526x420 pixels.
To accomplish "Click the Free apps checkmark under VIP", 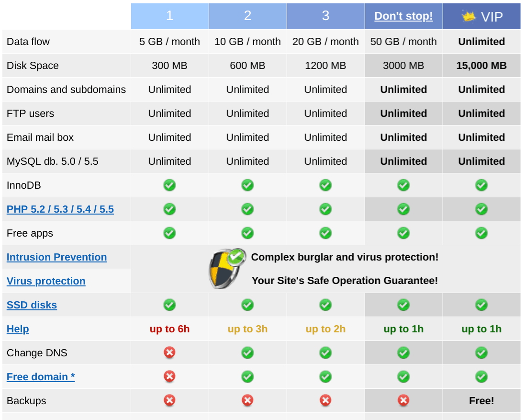I will (x=481, y=233).
